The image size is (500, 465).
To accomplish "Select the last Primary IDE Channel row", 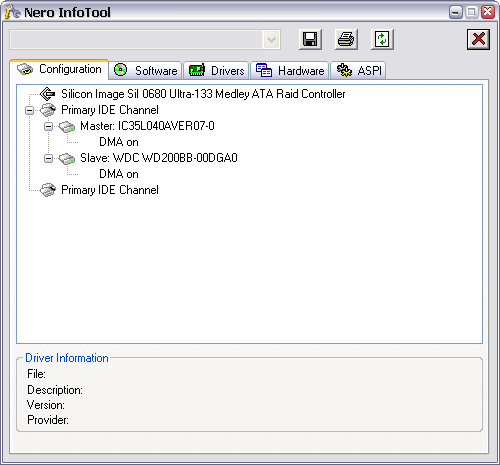I will pos(110,190).
